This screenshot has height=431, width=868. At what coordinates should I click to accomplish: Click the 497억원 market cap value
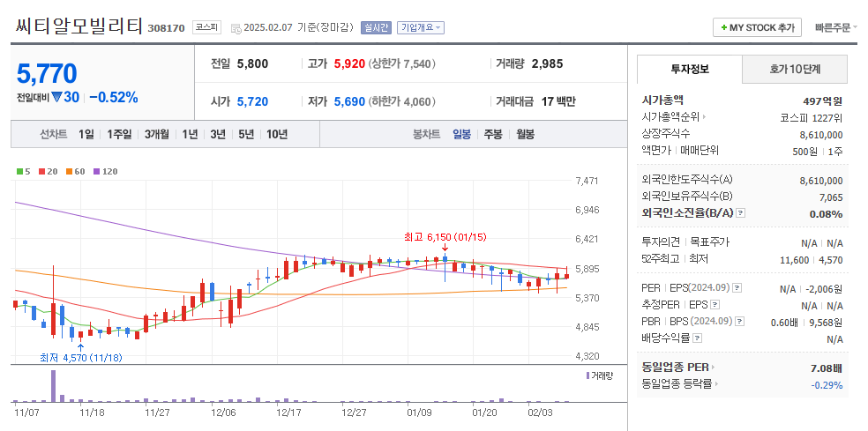[x=823, y=100]
